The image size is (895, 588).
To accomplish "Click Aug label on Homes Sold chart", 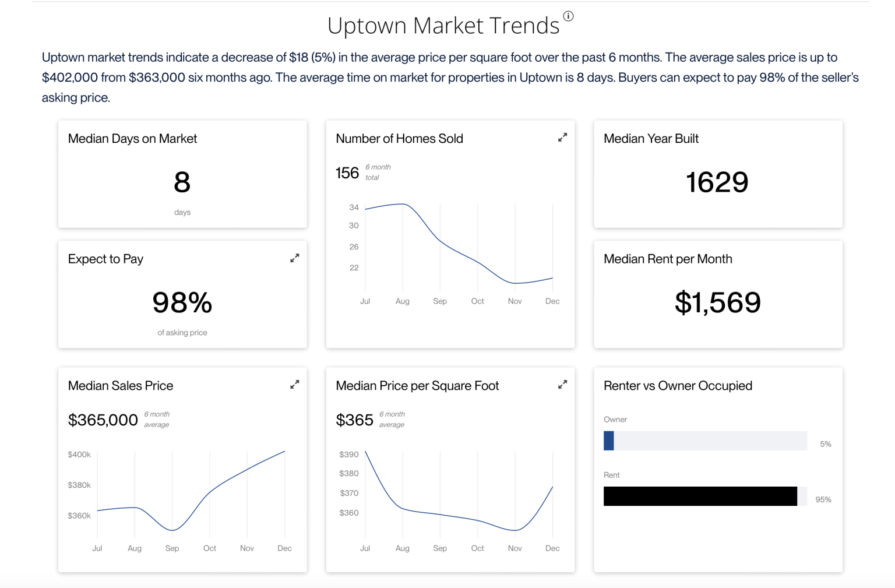I will pyautogui.click(x=403, y=301).
